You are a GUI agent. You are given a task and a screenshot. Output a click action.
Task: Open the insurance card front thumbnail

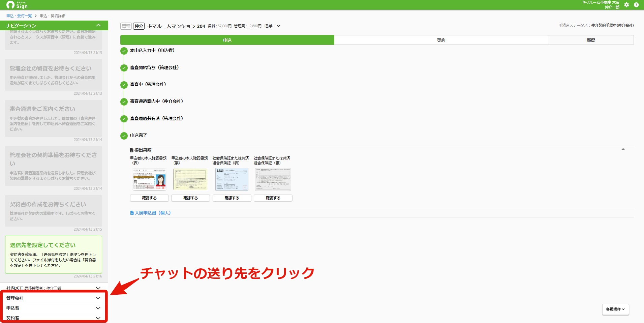coord(232,179)
